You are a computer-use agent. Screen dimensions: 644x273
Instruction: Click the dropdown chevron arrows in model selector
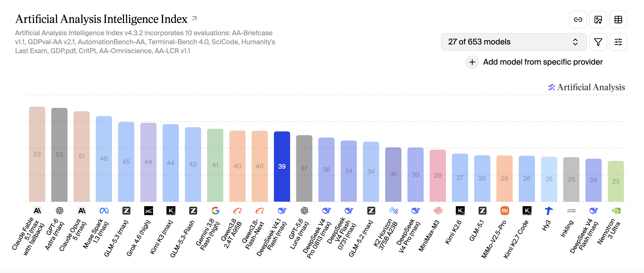[x=575, y=42]
